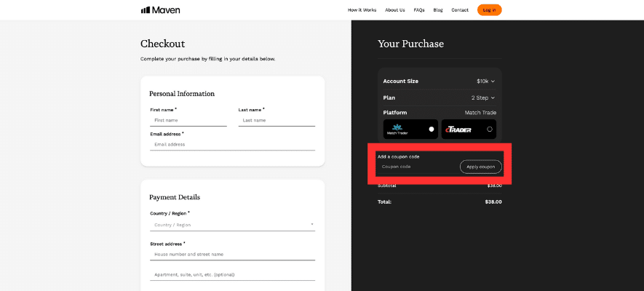644x291 pixels.
Task: Focus the First name field
Action: tap(188, 121)
